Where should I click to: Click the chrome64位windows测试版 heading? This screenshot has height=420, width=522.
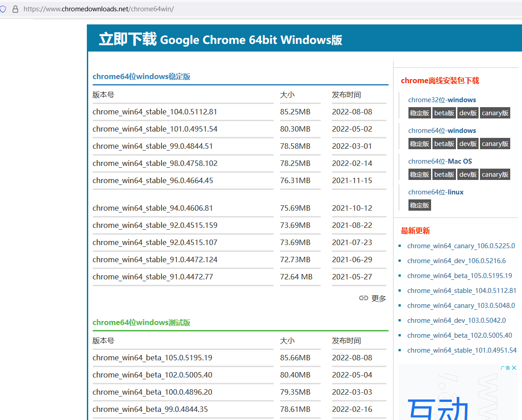point(142,322)
